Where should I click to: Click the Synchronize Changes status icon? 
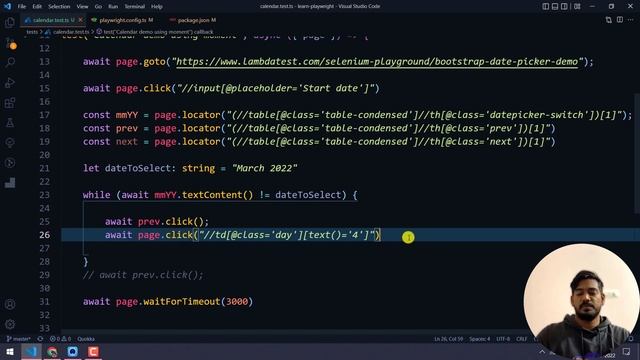40,339
